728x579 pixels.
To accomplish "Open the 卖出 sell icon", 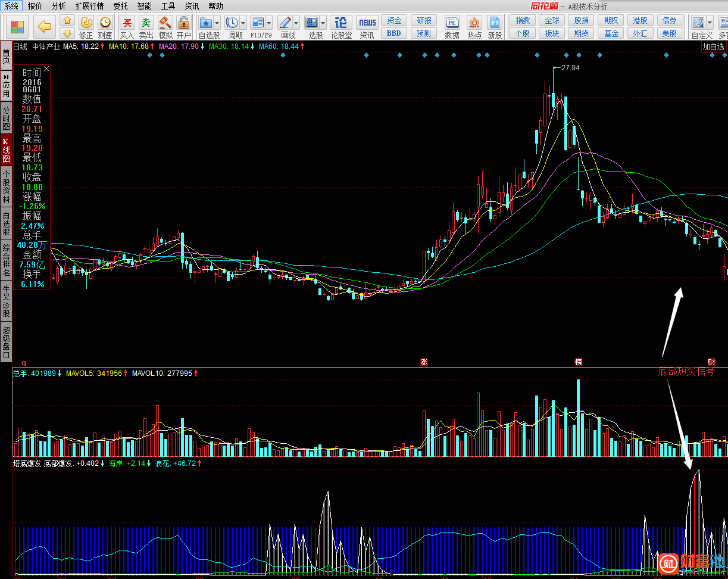I will (x=146, y=23).
